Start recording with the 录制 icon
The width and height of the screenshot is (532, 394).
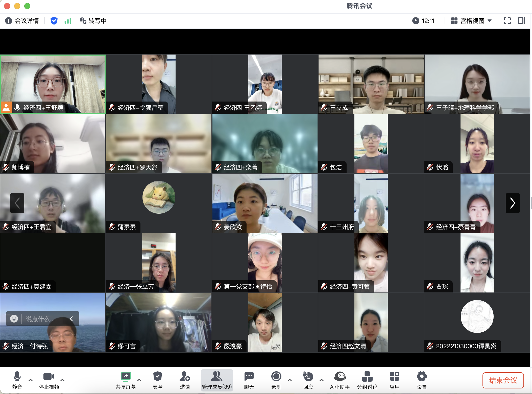276,380
